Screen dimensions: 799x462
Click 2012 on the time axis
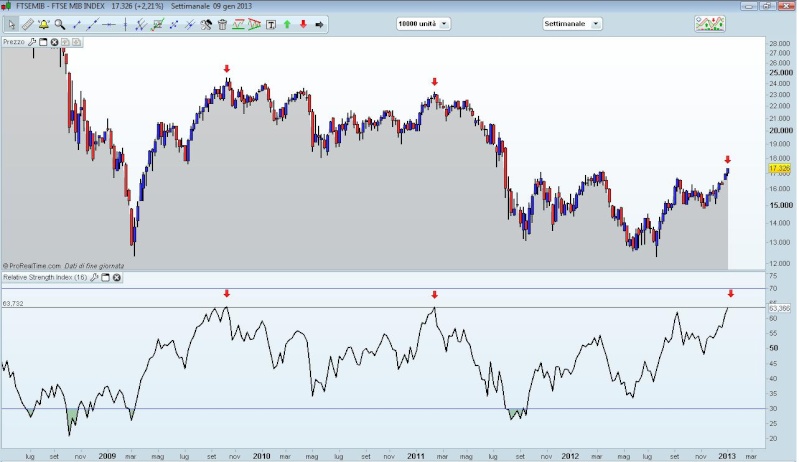coord(570,456)
